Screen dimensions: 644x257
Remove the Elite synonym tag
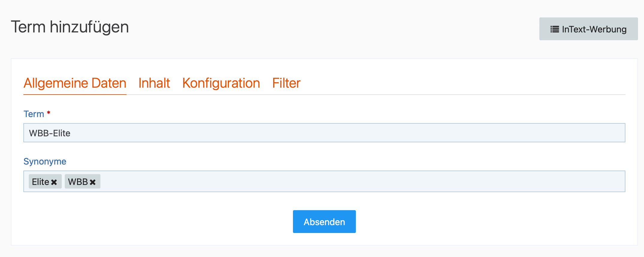54,182
